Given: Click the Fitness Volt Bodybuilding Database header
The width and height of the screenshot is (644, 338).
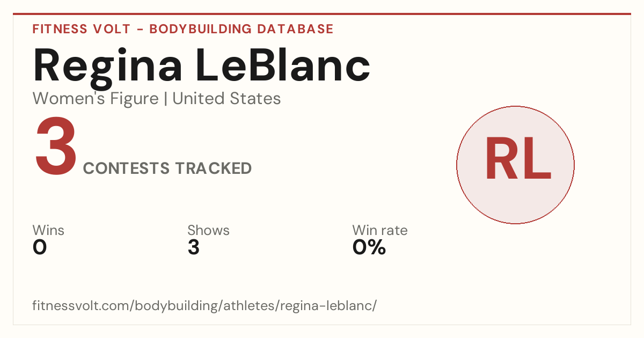Looking at the screenshot, I should (183, 29).
